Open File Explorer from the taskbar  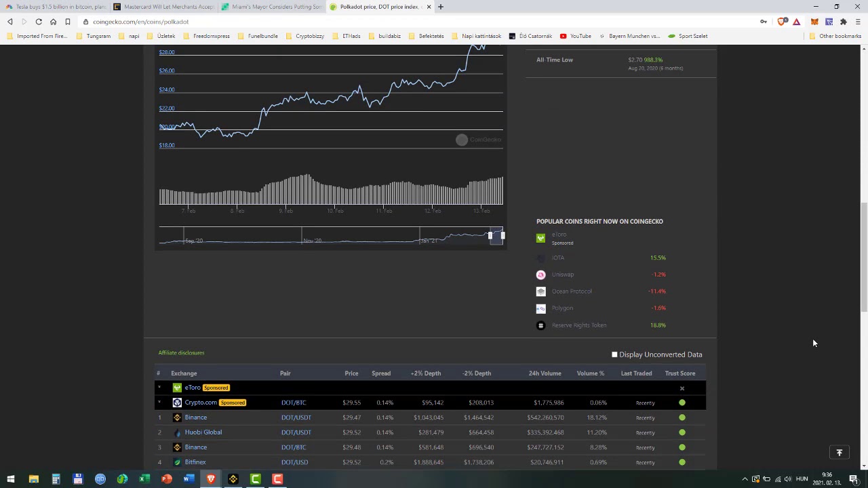(x=33, y=479)
